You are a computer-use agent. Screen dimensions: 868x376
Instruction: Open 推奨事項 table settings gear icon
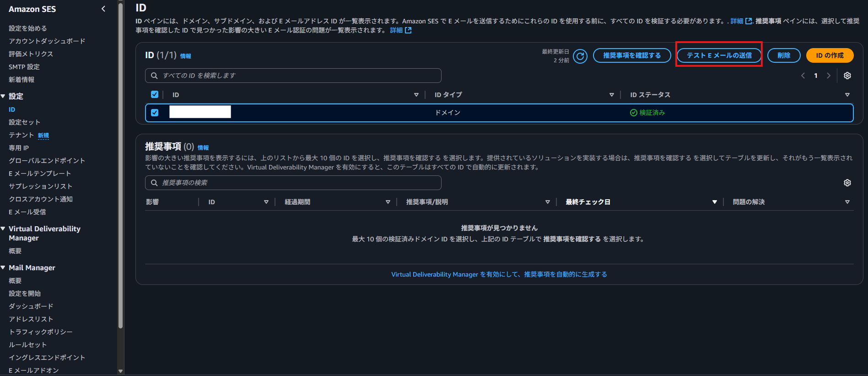847,183
